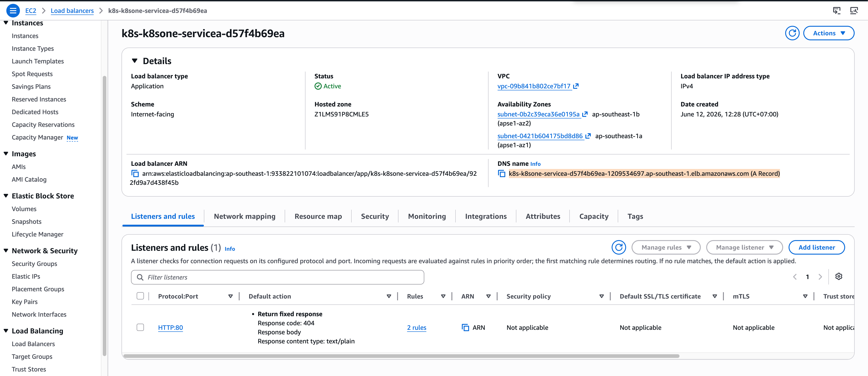868x376 pixels.
Task: Open listeners table preferences gear
Action: [839, 277]
